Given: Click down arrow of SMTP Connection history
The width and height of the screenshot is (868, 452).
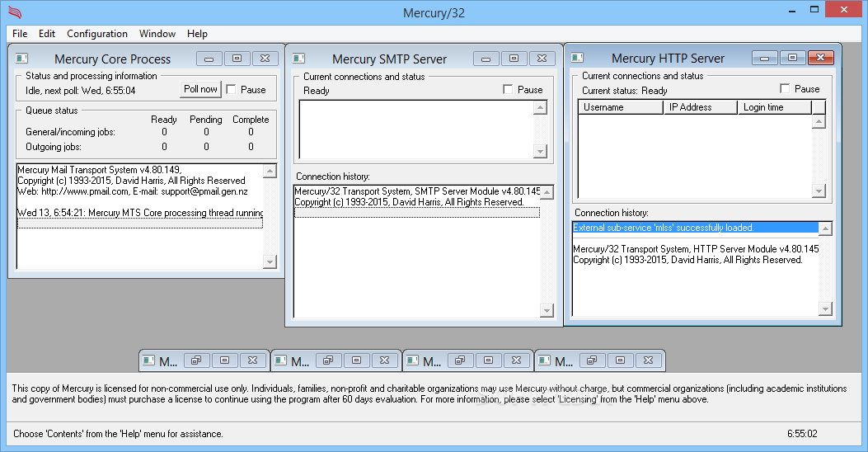Looking at the screenshot, I should pos(547,310).
